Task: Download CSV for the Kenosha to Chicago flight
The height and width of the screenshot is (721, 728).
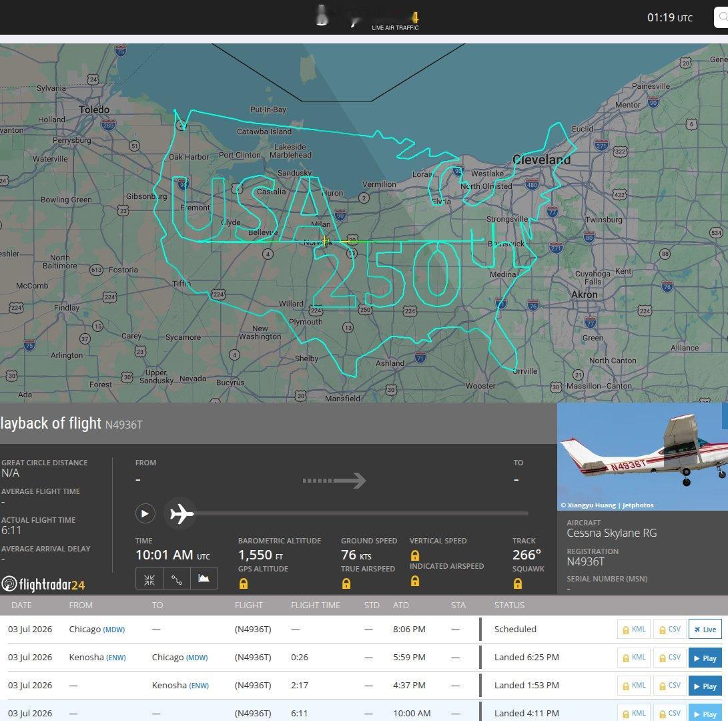Action: 669,658
